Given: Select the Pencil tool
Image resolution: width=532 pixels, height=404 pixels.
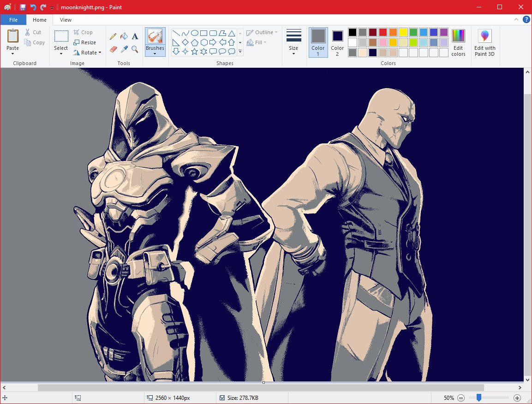Looking at the screenshot, I should point(114,35).
